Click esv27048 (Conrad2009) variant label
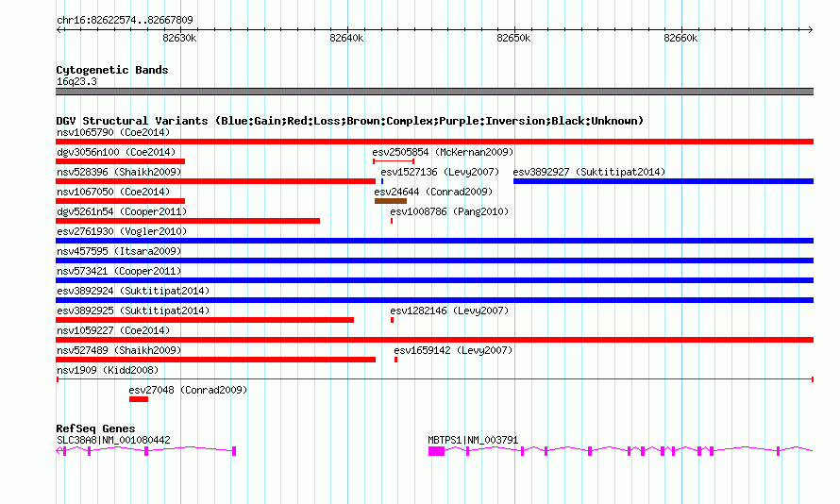The width and height of the screenshot is (840, 504). coord(188,390)
